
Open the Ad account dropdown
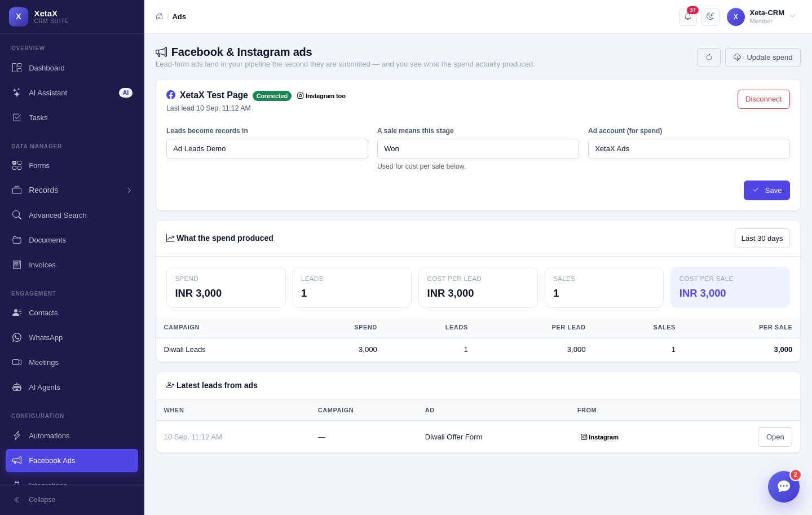[x=689, y=149]
